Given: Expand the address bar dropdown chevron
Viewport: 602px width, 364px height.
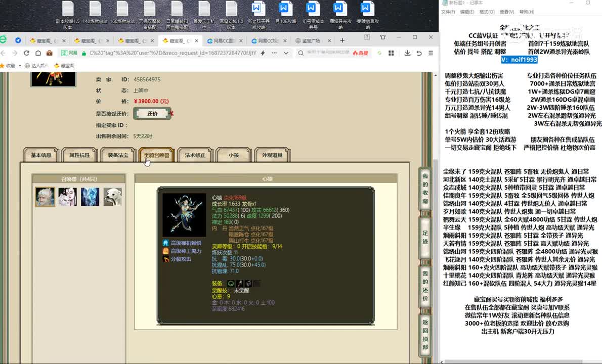Looking at the screenshot, I should click(286, 53).
